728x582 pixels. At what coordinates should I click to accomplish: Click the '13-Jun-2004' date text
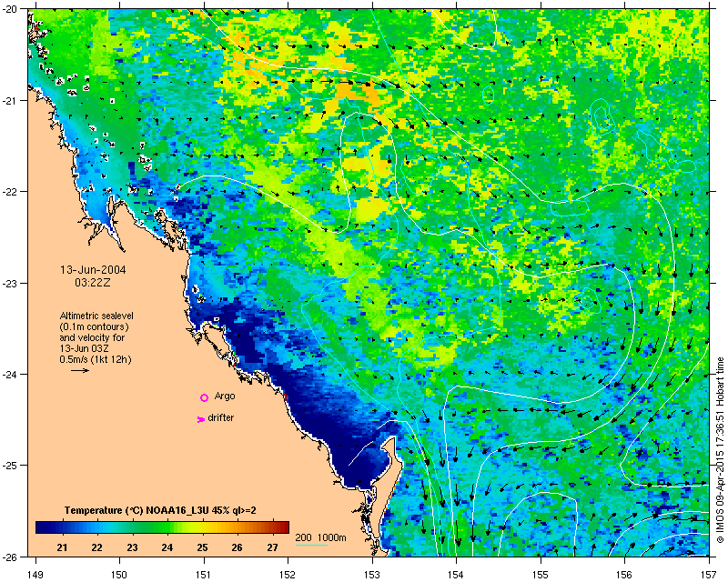click(x=93, y=270)
